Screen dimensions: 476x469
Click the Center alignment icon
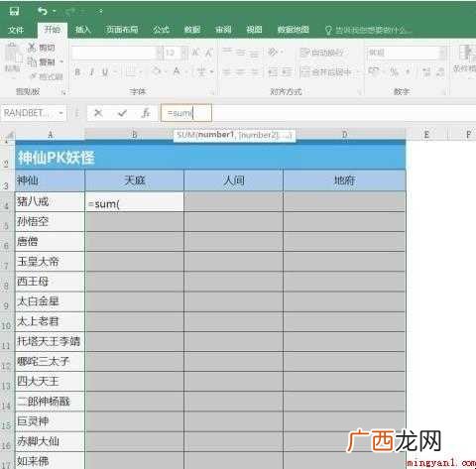(x=241, y=72)
